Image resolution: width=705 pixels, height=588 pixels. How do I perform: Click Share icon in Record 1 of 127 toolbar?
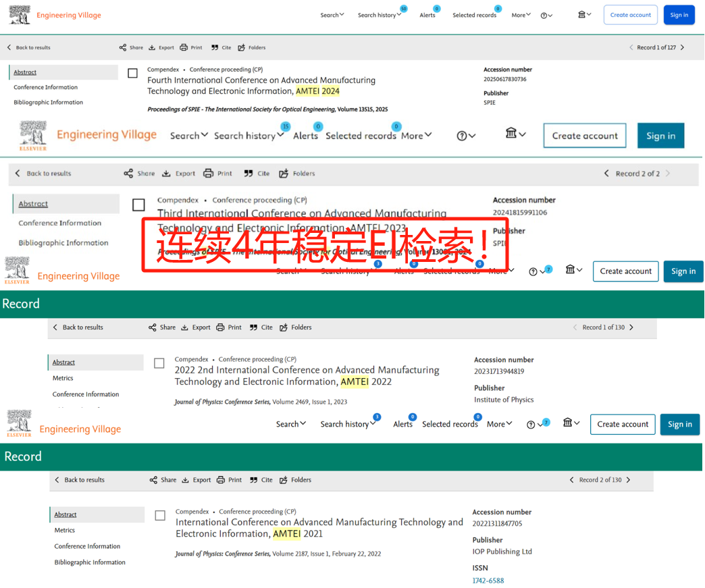coord(123,48)
